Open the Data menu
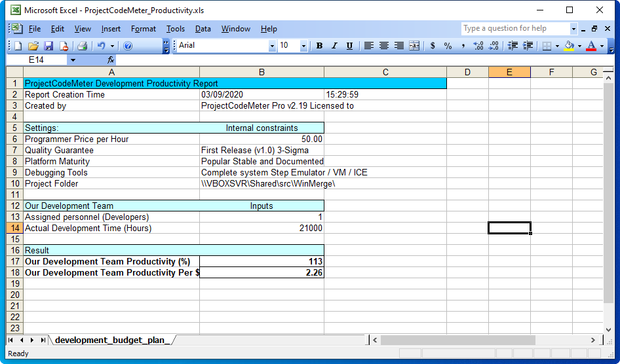 pyautogui.click(x=203, y=29)
